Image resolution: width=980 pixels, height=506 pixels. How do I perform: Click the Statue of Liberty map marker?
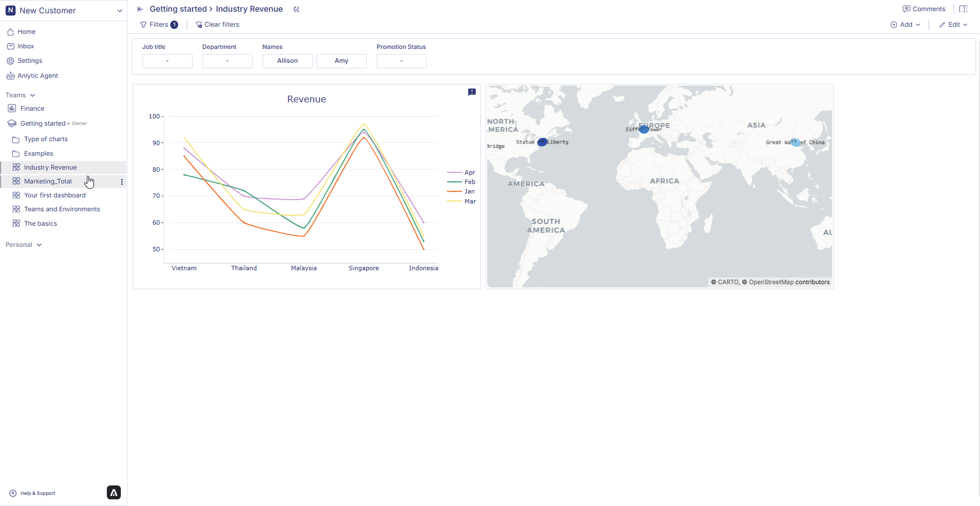tap(542, 142)
